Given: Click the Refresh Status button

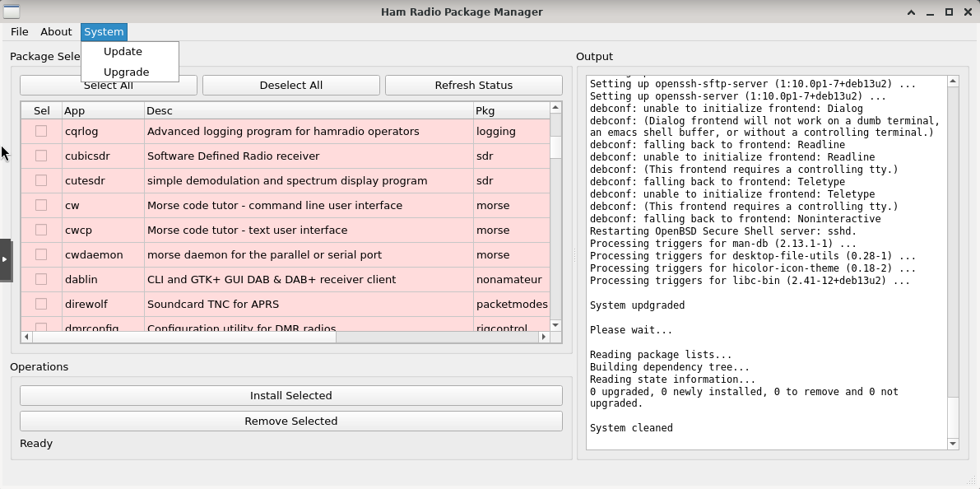Looking at the screenshot, I should click(x=474, y=85).
